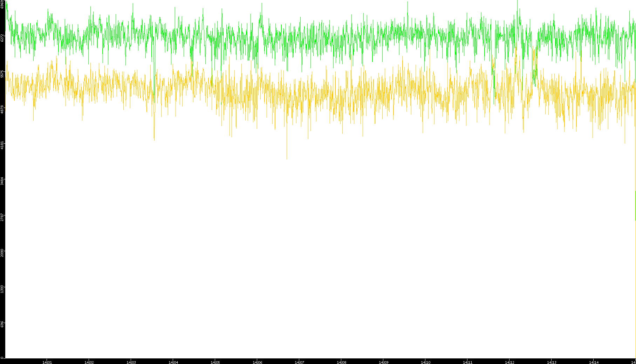Select the 3484 vertical axis label
The height and width of the screenshot is (364, 636).
tap(2, 181)
